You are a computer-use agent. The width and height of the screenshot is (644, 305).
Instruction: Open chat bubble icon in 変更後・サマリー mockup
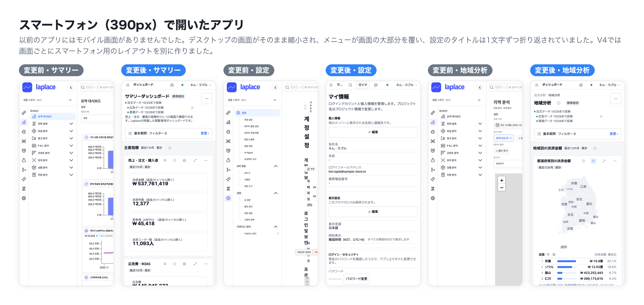coord(172,85)
